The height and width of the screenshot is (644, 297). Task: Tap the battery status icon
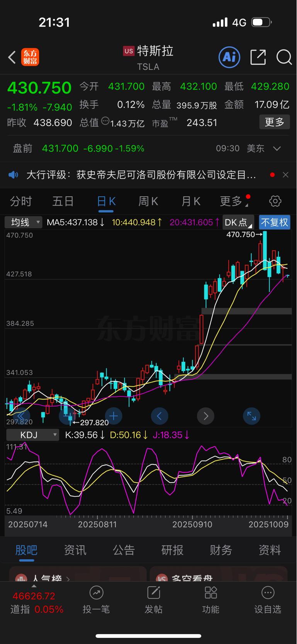262,22
